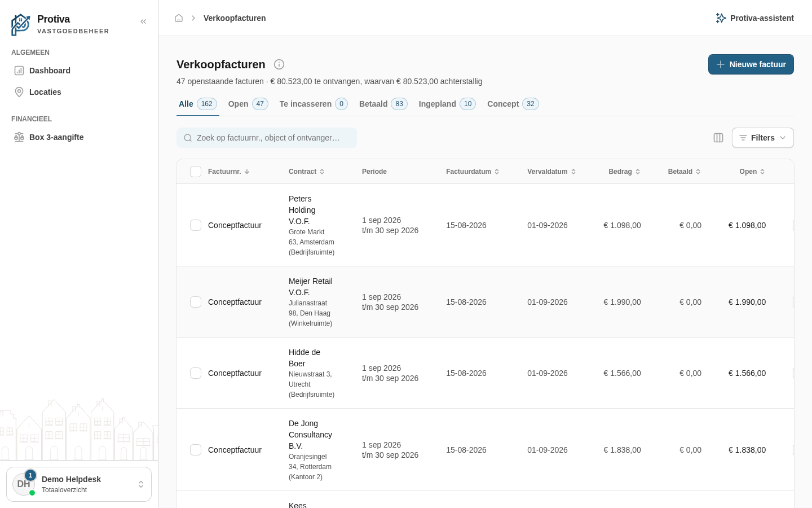Click the Nieuwe factuur button
The width and height of the screenshot is (812, 508).
(x=751, y=64)
